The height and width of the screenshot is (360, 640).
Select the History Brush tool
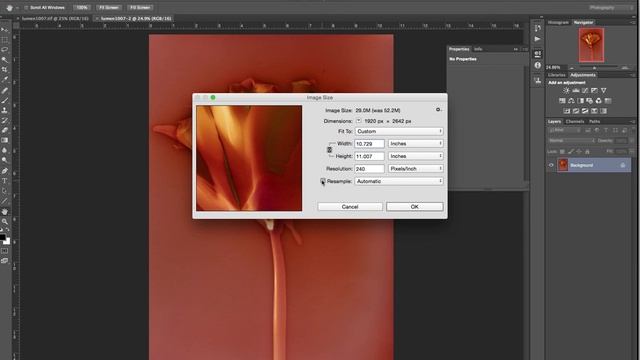coord(4,120)
